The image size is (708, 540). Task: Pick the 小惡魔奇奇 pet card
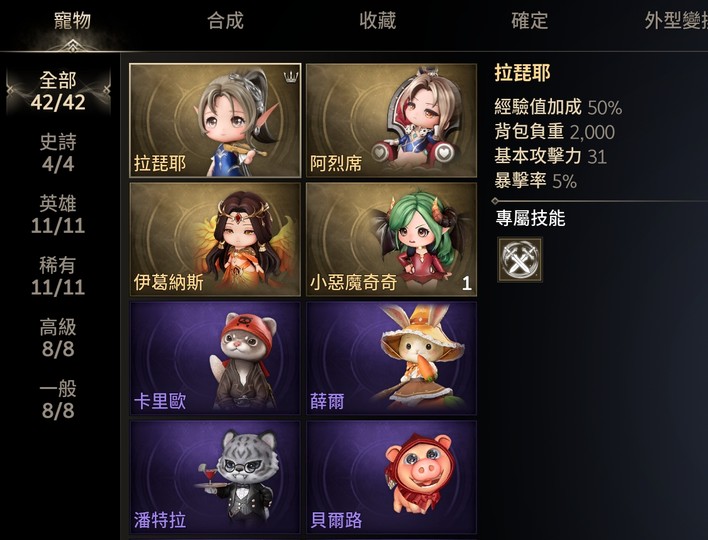tap(391, 239)
